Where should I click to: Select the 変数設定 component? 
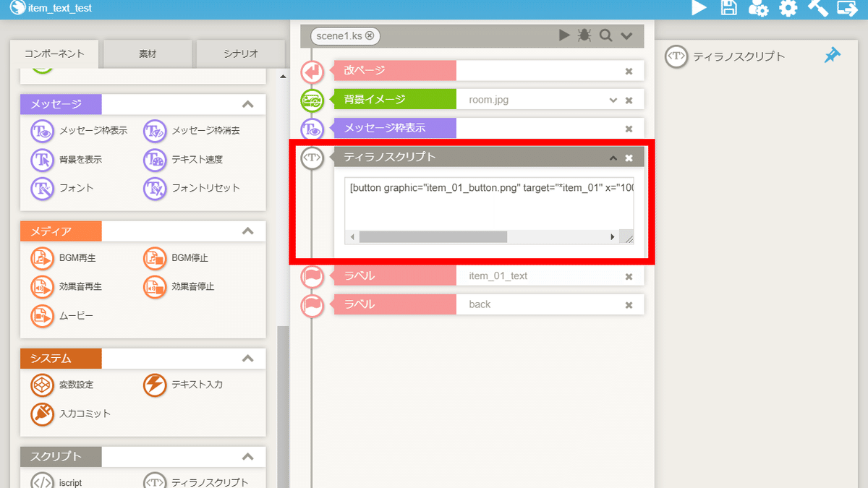tap(62, 385)
